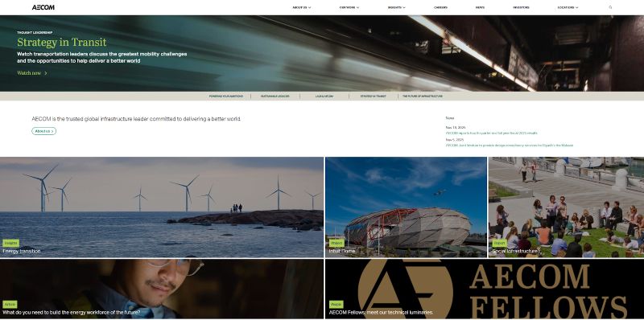Screen dimensions: 644x320
Task: Click the Intuit Dome caption text
Action: (341, 251)
